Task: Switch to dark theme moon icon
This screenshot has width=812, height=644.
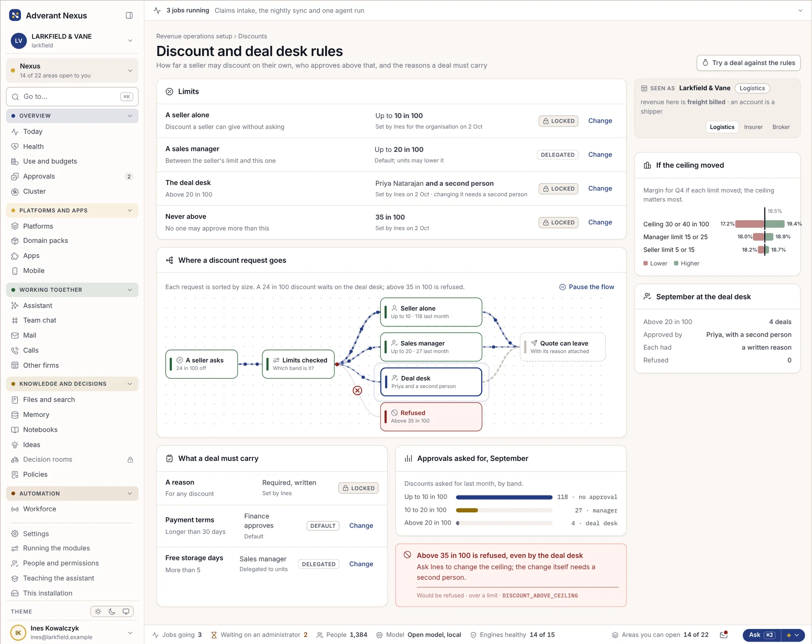Action: (112, 612)
